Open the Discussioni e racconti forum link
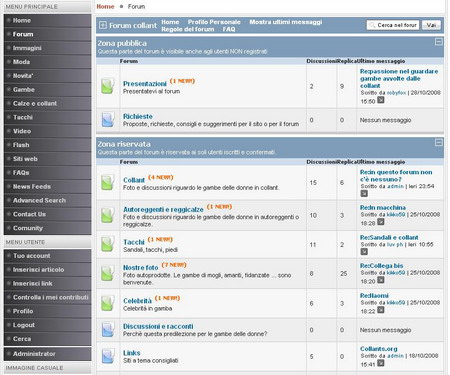 click(x=158, y=326)
